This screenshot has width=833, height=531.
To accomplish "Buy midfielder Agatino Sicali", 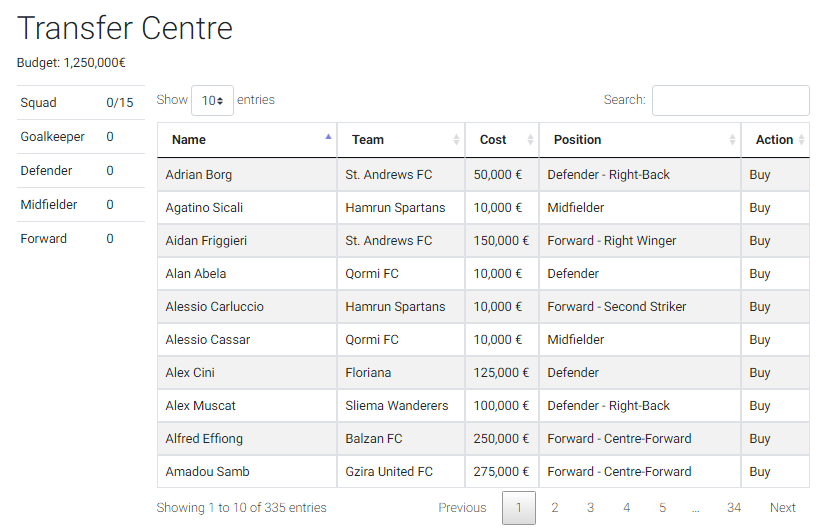I will pyautogui.click(x=760, y=208).
